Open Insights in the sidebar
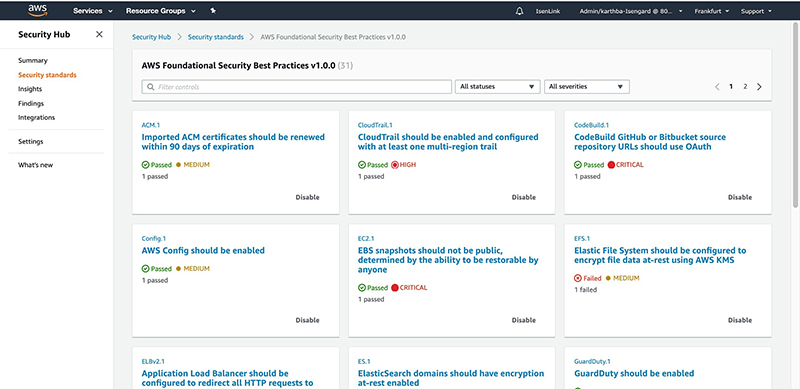 click(x=30, y=89)
